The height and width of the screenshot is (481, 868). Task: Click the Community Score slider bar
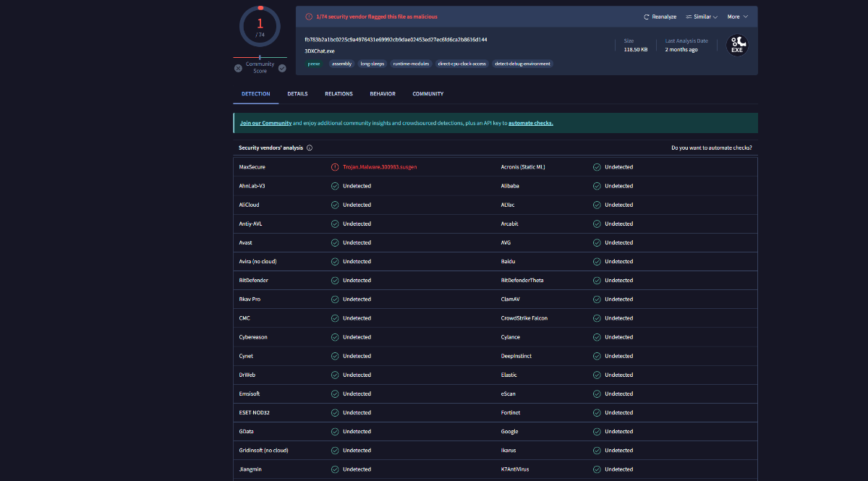click(260, 57)
